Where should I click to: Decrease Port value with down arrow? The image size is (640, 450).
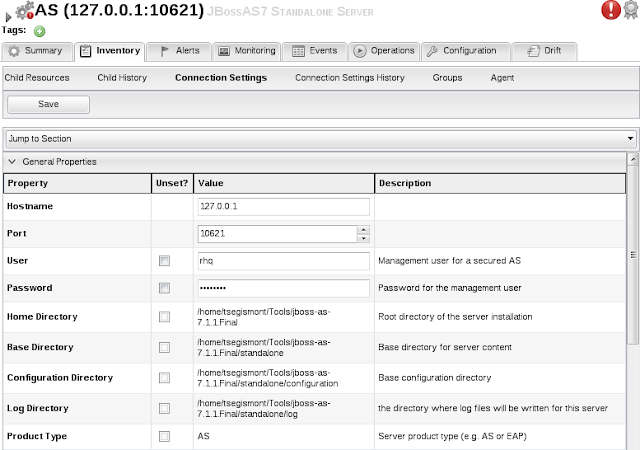click(x=364, y=238)
